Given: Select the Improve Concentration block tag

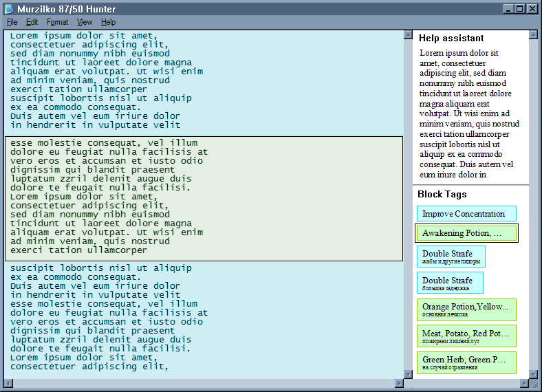Looking at the screenshot, I should (x=466, y=214).
